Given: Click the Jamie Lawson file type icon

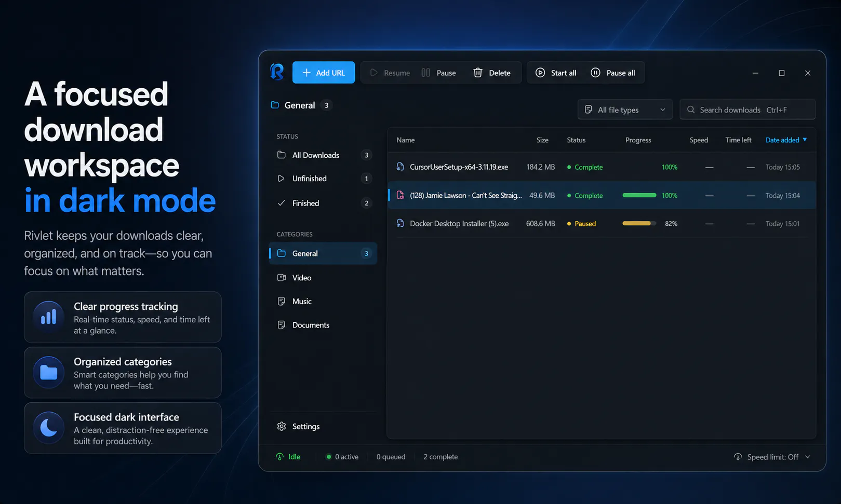Looking at the screenshot, I should (401, 195).
